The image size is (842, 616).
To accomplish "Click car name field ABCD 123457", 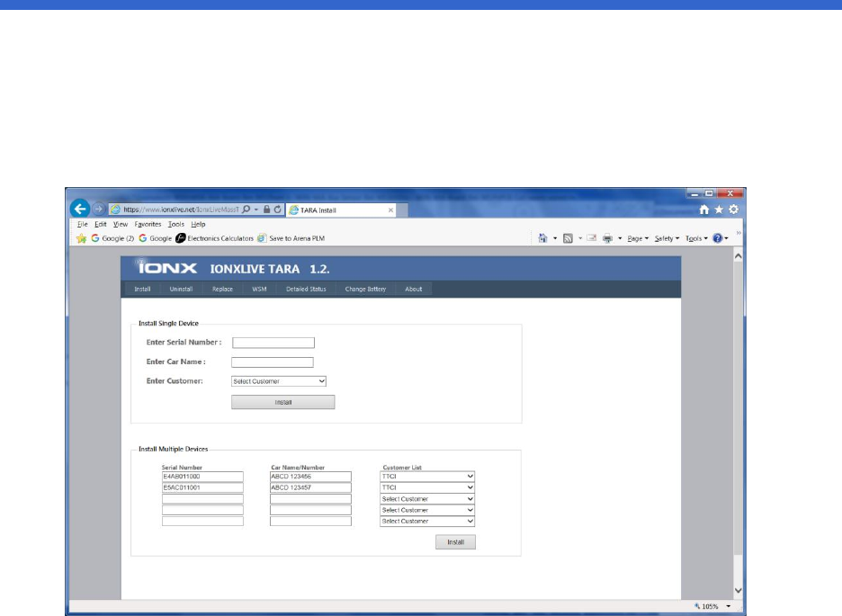I will 310,487.
